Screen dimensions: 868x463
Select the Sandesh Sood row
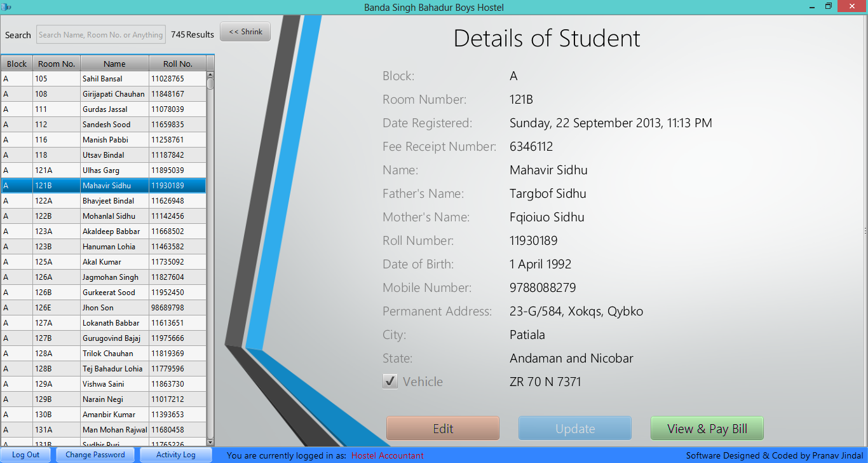pos(104,125)
